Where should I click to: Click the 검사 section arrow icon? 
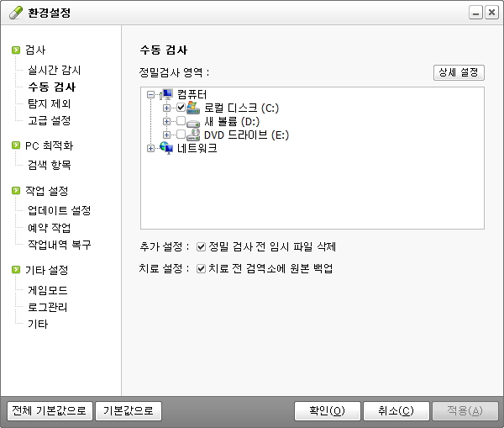click(x=16, y=50)
